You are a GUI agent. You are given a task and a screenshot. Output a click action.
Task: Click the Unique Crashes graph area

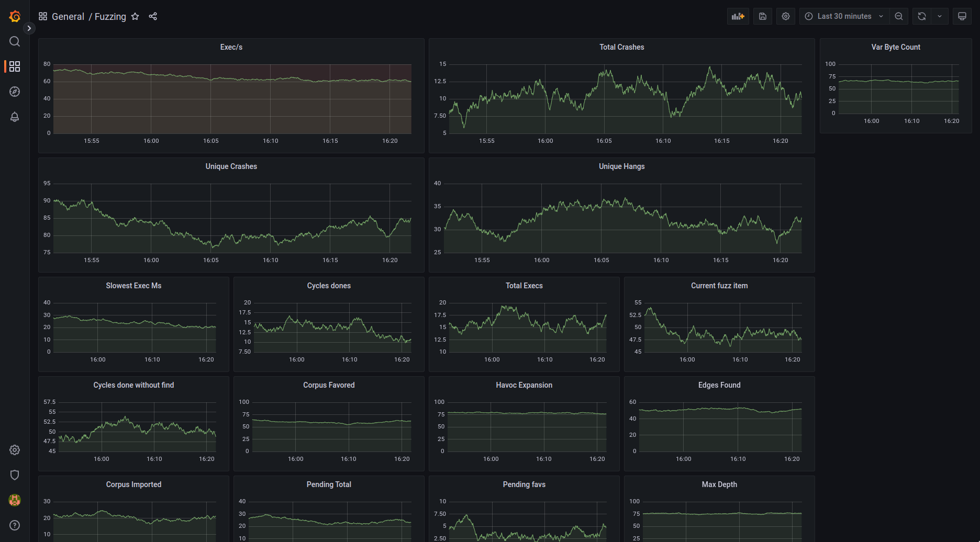click(232, 218)
